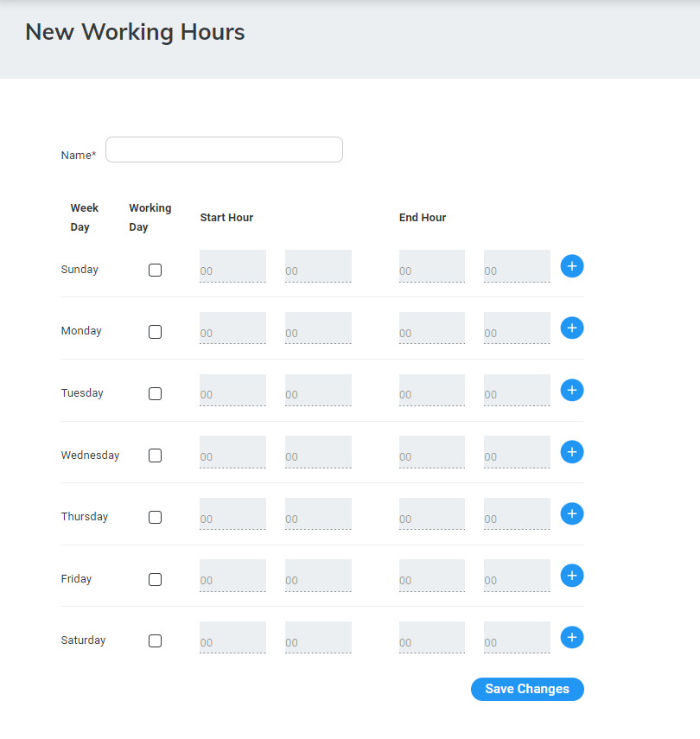Click Thursday's end minutes field
Image resolution: width=700 pixels, height=739 pixels.
(517, 514)
